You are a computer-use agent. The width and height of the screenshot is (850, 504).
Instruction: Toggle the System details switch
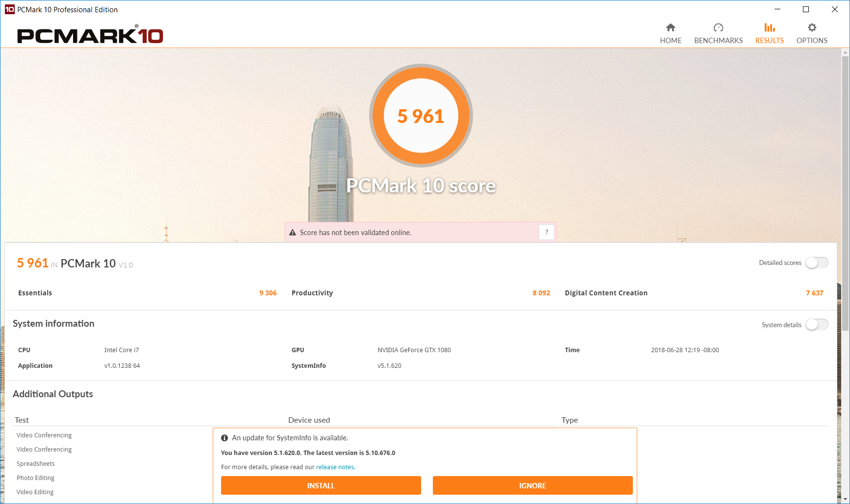pyautogui.click(x=817, y=325)
